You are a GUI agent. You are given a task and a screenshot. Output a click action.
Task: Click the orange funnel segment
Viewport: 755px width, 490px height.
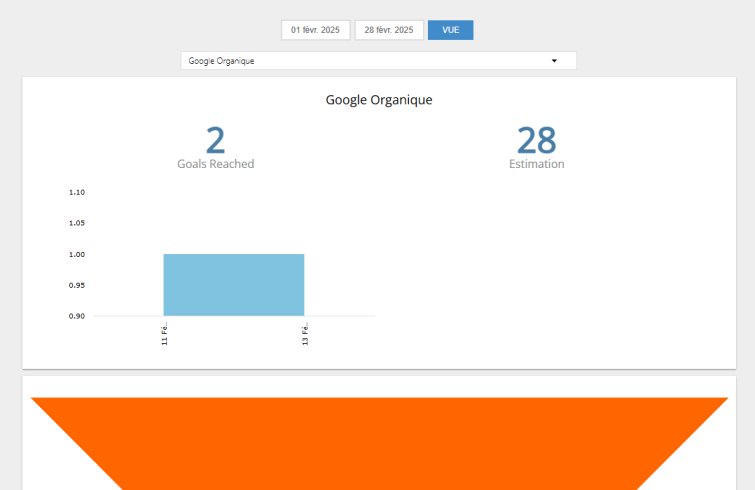(x=379, y=443)
